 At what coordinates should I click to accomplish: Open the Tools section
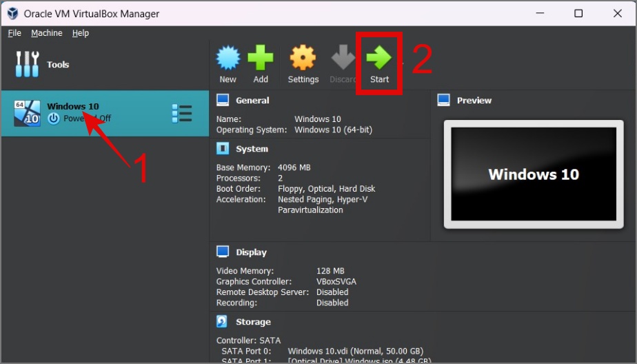[42, 64]
